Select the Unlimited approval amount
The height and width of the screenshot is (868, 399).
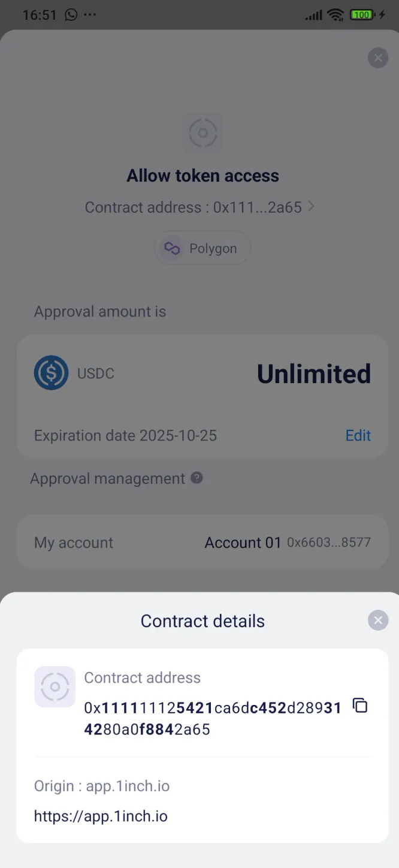[x=314, y=373]
